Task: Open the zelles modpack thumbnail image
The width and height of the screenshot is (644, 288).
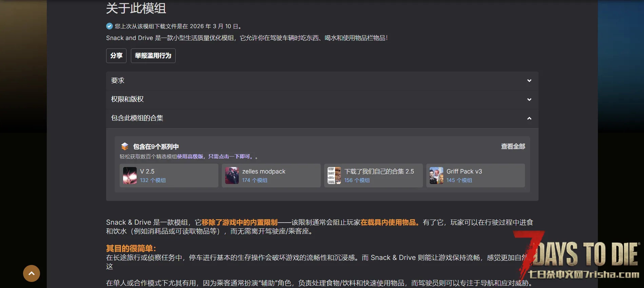Action: [x=232, y=176]
